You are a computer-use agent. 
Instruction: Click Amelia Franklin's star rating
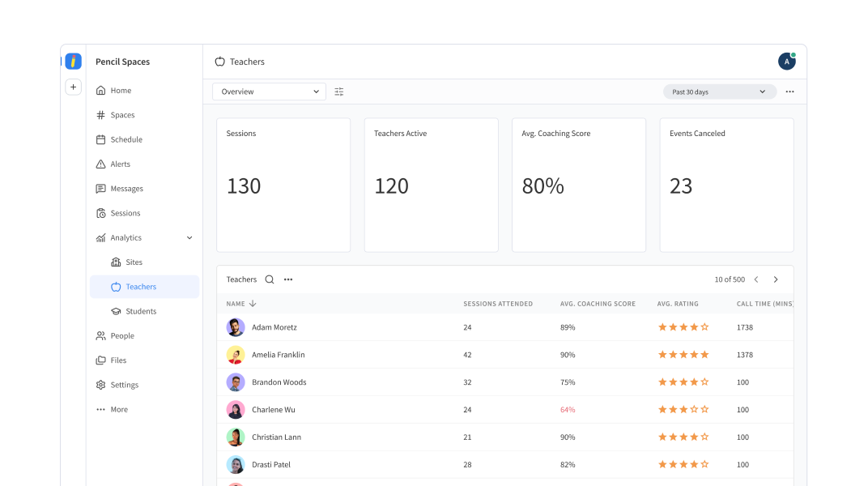click(x=683, y=355)
